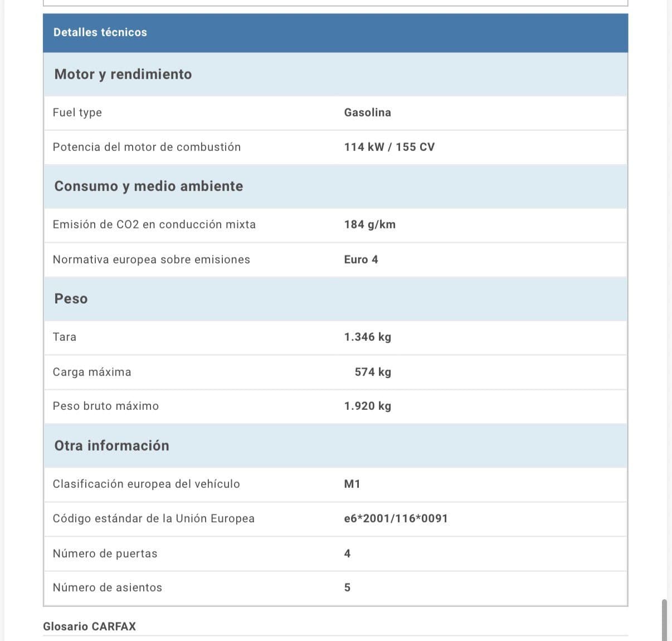The width and height of the screenshot is (672, 641).
Task: Click the Número de puertas row label
Action: click(x=105, y=554)
